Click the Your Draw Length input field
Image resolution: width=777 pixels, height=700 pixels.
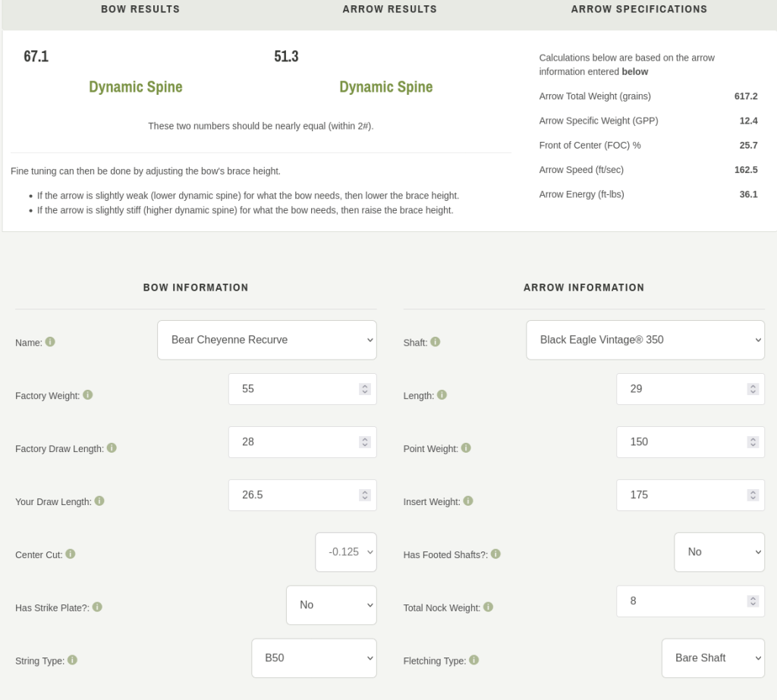click(x=292, y=495)
